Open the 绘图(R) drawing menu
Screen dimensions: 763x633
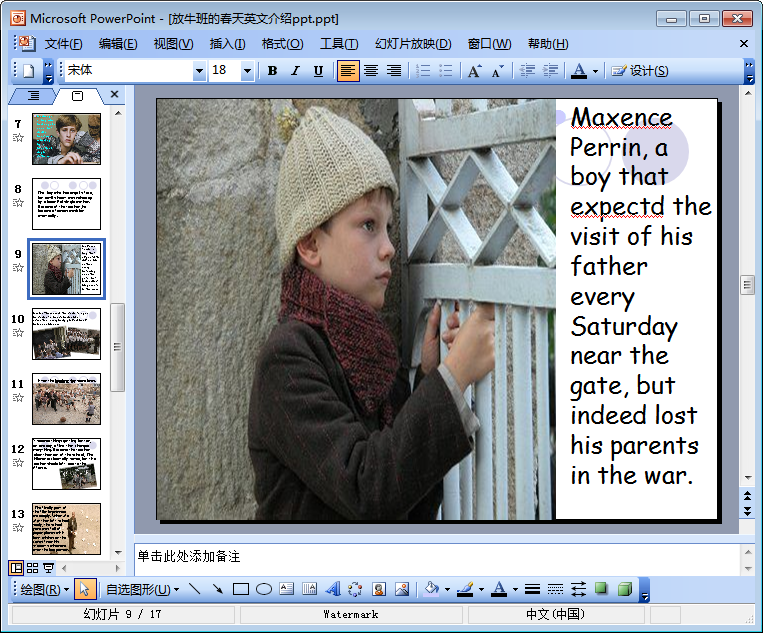(45, 590)
